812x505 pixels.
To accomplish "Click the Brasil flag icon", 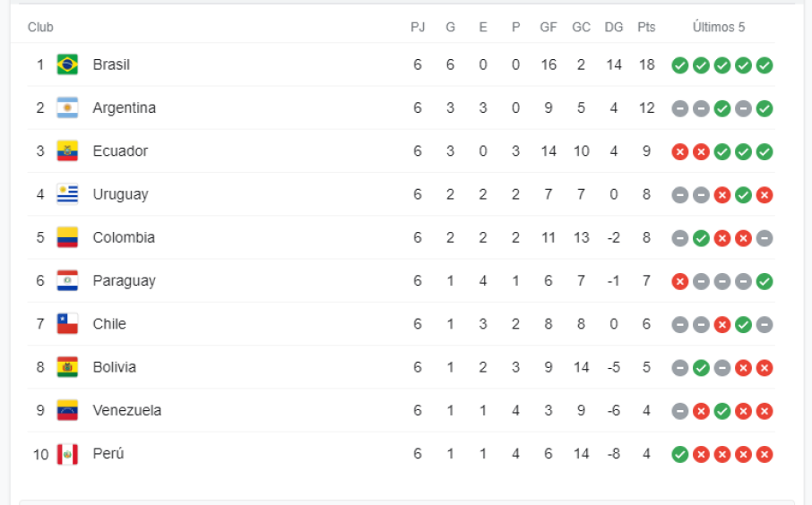I will point(67,64).
